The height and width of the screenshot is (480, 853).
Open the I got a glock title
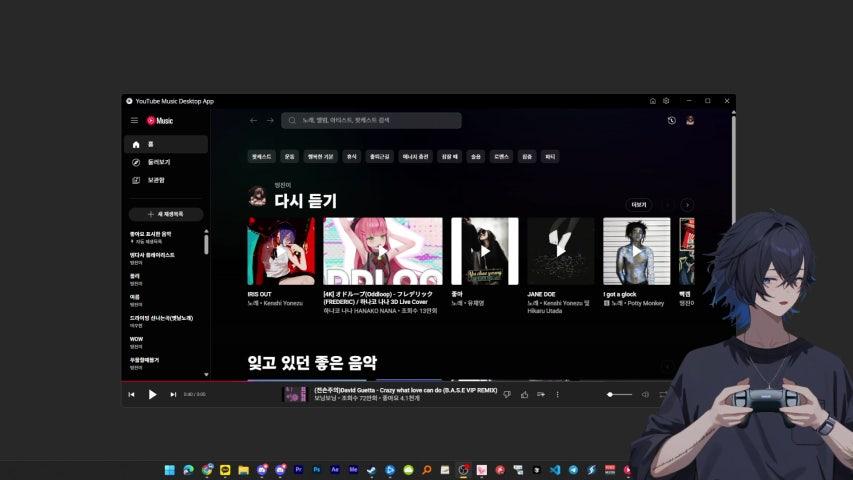point(620,294)
